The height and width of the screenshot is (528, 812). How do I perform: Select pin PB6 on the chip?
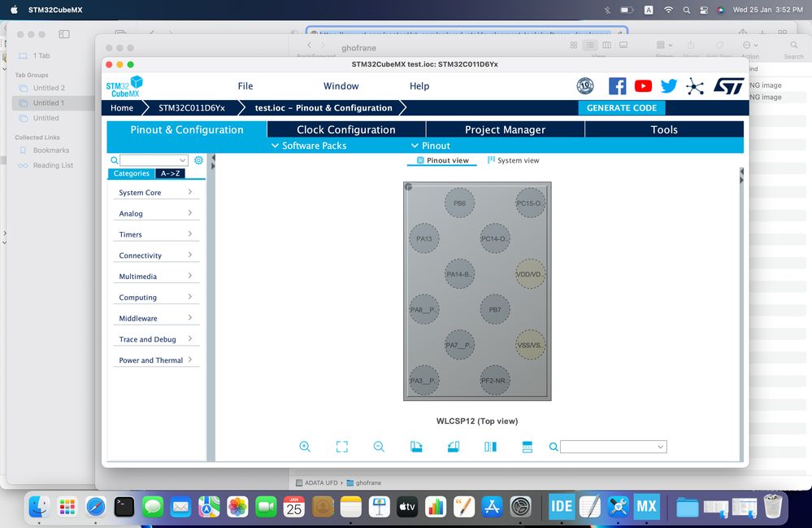[459, 203]
